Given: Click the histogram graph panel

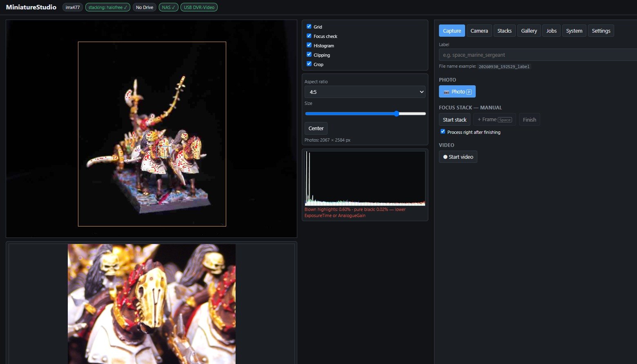Looking at the screenshot, I should pos(365,178).
